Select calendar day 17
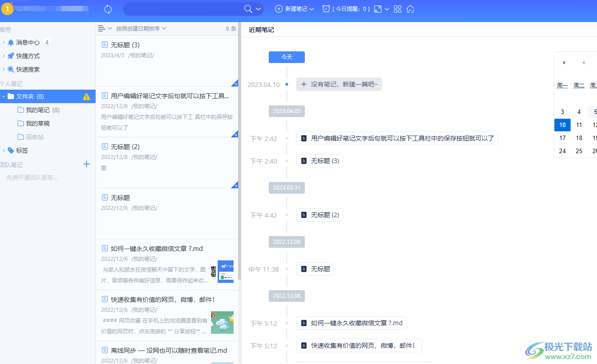 point(562,138)
